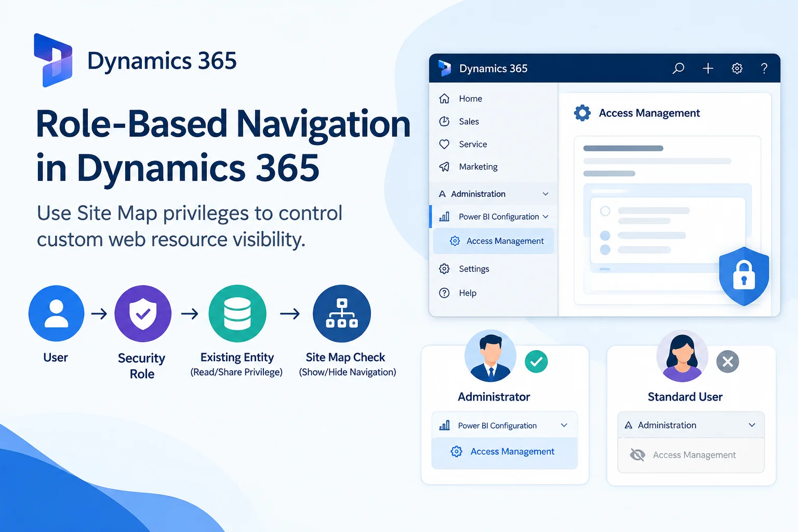Click the plus icon in Dynamics header
The height and width of the screenshot is (532, 798).
pos(708,68)
